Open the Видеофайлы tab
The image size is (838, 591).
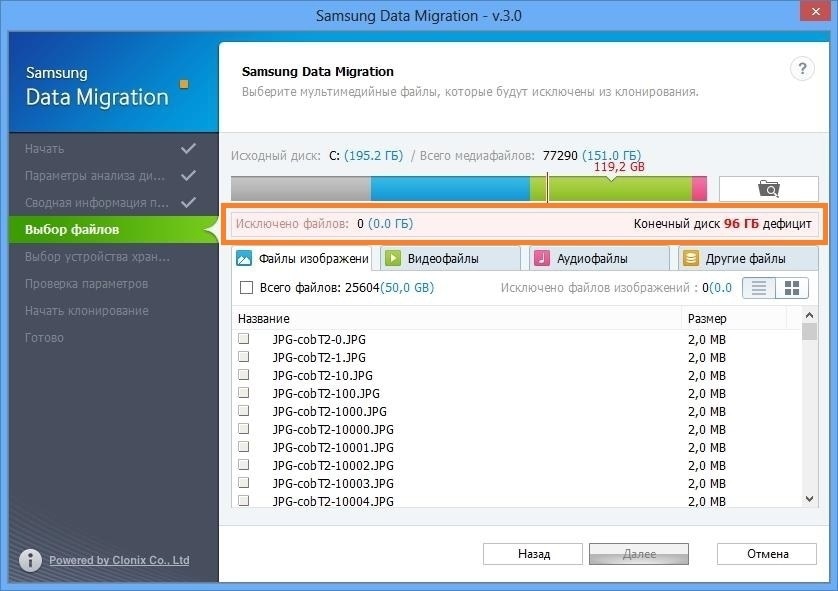(451, 259)
